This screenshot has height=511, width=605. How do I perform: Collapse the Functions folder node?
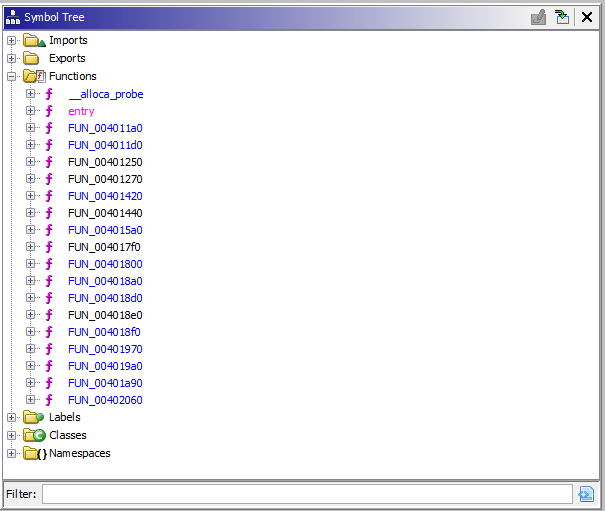[12, 76]
